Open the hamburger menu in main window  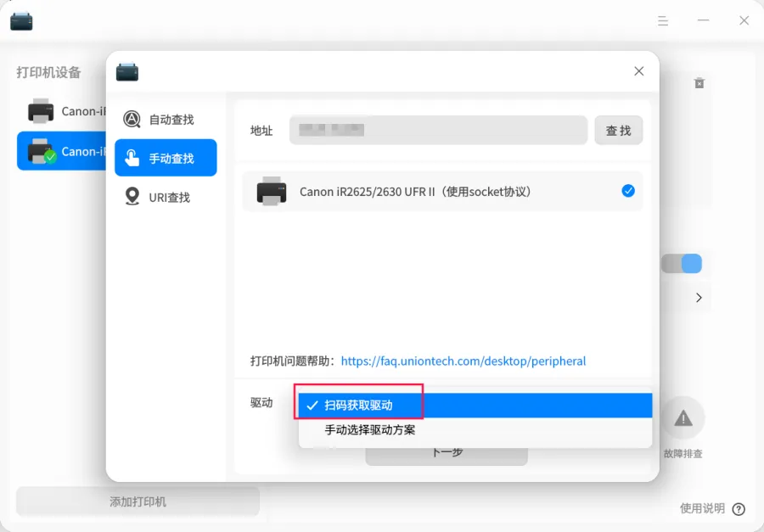coord(663,20)
